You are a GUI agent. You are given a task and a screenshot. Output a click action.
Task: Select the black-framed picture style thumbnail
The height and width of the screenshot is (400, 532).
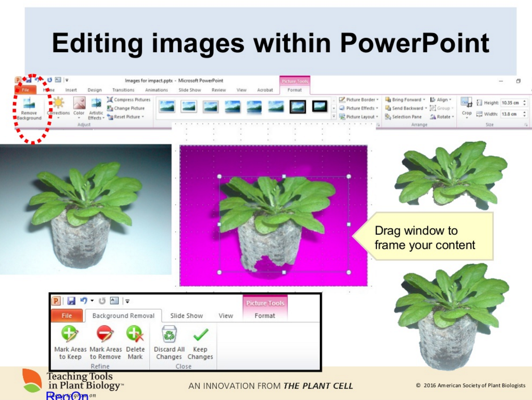click(297, 107)
